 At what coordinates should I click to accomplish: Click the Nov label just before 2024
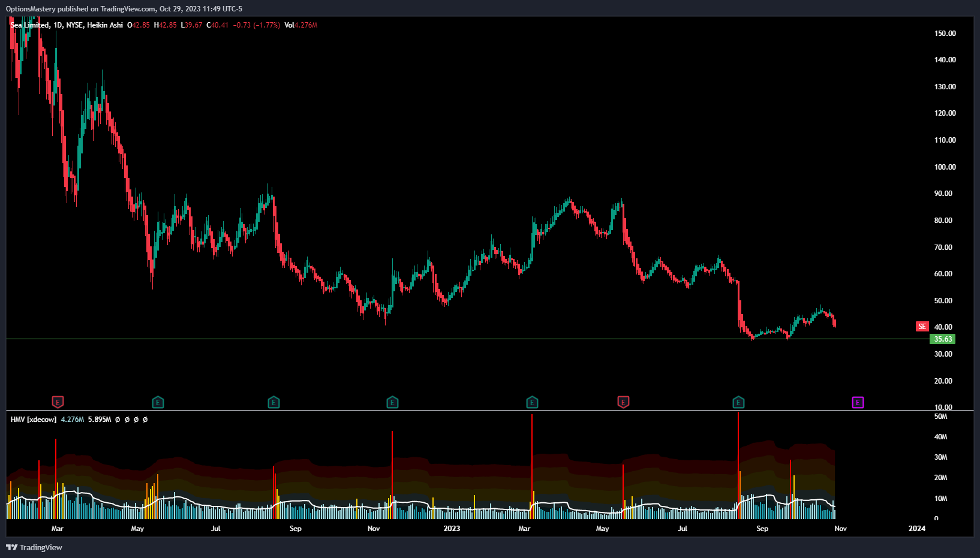(x=841, y=529)
